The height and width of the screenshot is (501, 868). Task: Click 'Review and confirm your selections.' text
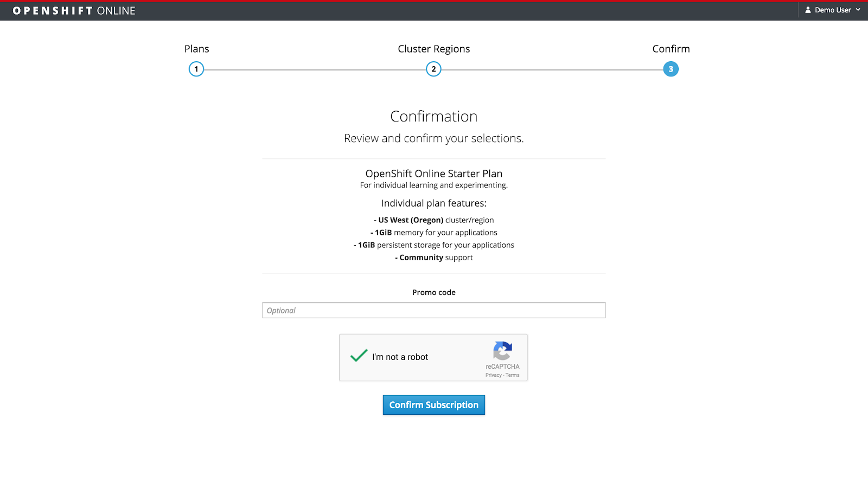tap(434, 139)
